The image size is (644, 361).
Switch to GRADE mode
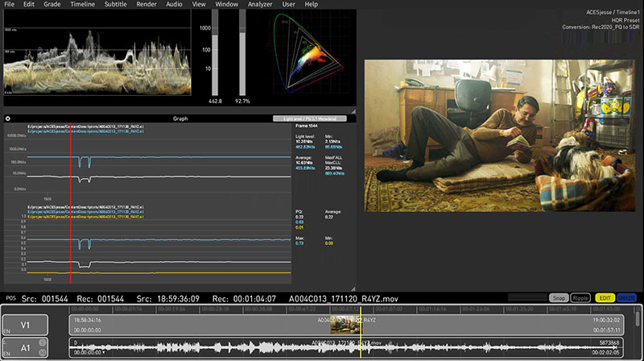tap(626, 298)
